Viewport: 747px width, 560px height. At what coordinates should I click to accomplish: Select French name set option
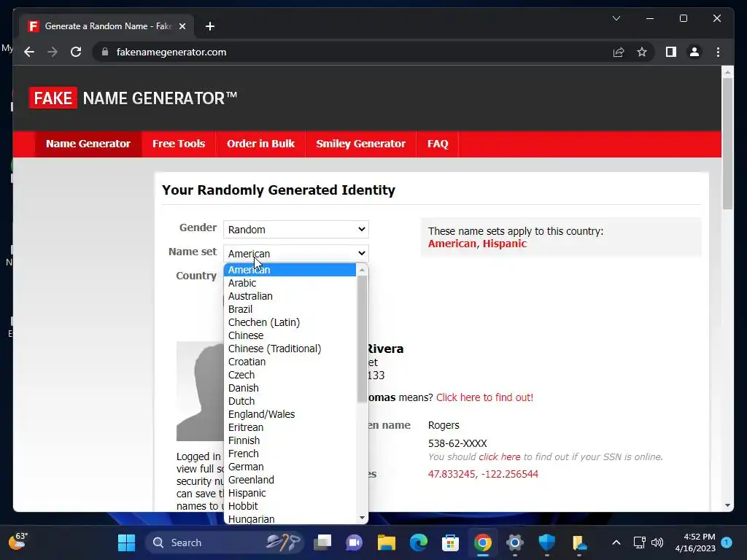tap(290, 454)
